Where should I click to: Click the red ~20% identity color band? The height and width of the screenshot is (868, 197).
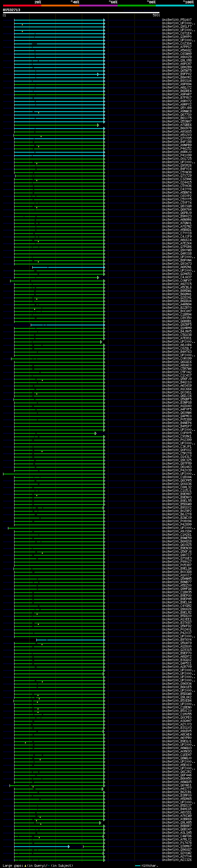(22, 6)
